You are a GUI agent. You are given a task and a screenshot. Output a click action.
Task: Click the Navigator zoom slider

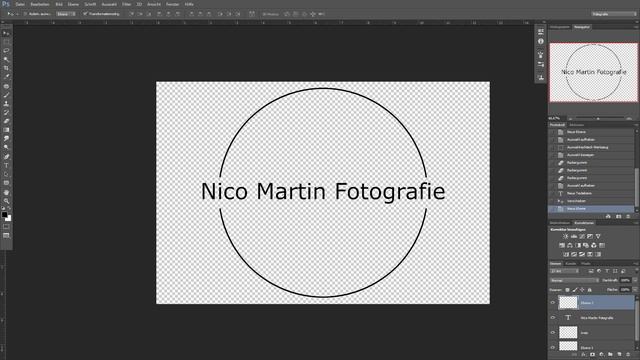click(x=599, y=118)
